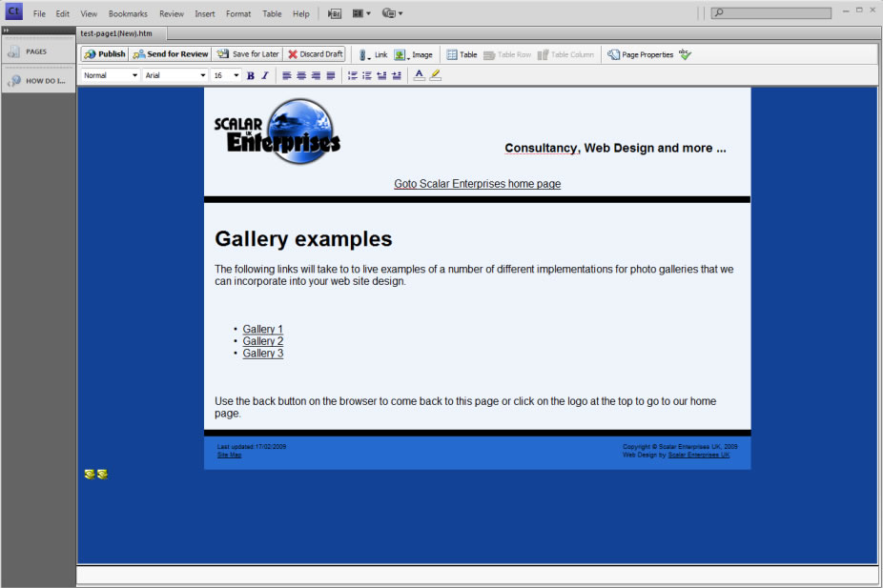Open the How Do I panel
The image size is (883, 588).
(x=38, y=80)
